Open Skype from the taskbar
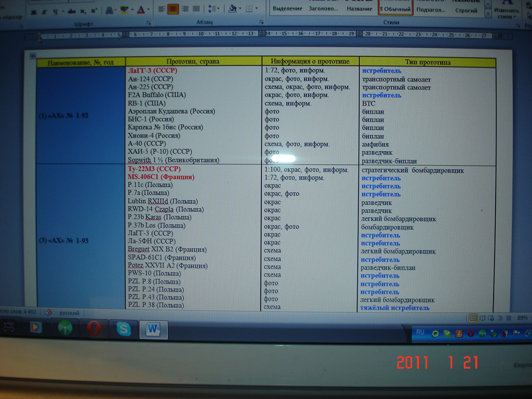 click(124, 329)
